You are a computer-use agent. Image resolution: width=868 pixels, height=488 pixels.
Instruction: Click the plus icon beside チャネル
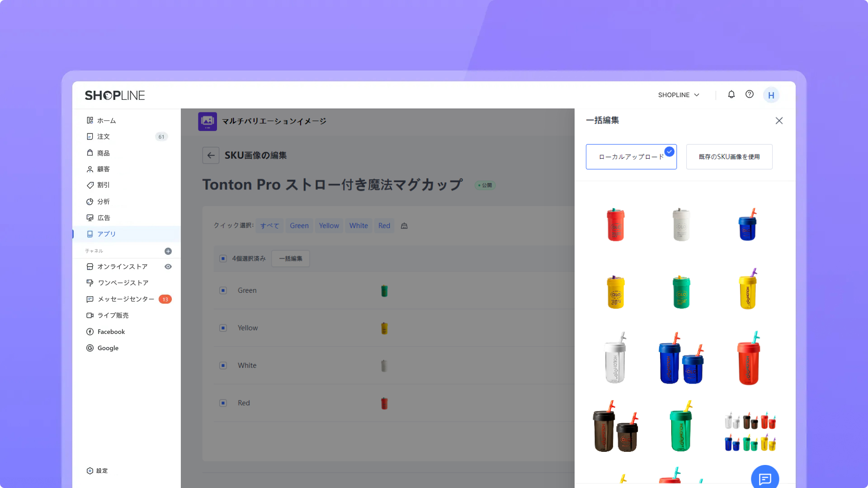(168, 251)
